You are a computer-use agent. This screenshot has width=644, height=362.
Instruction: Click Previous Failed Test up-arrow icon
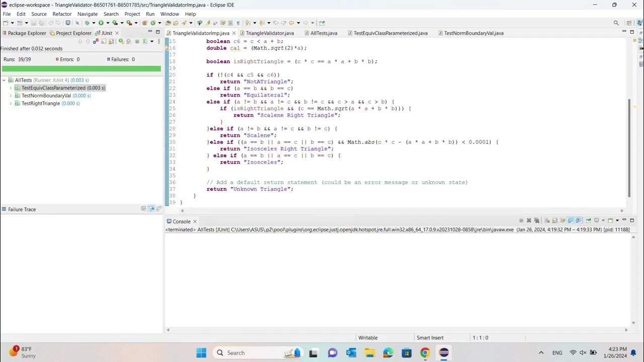point(88,41)
